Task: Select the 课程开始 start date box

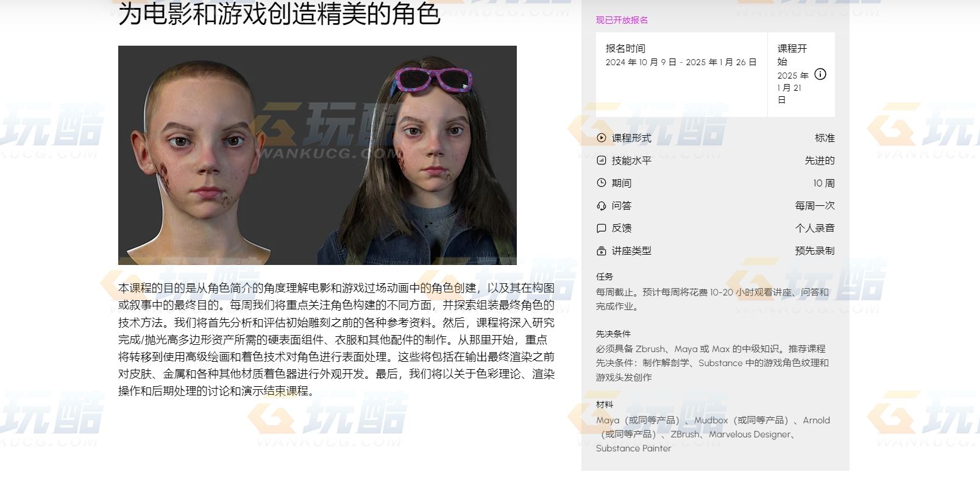Action: (801, 74)
